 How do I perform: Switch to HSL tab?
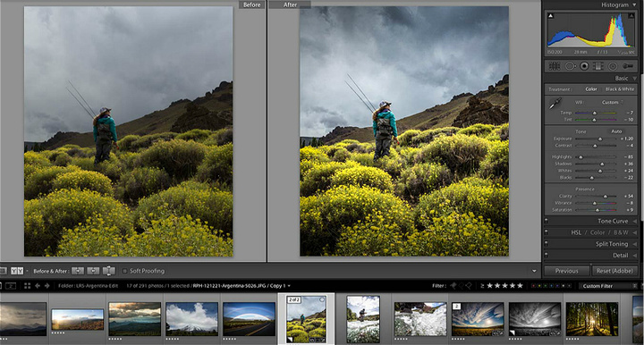[576, 232]
